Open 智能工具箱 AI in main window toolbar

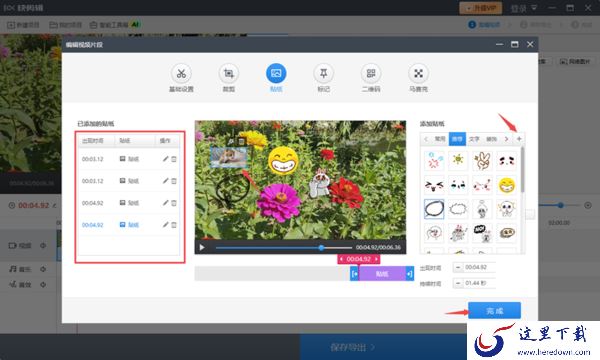[115, 25]
